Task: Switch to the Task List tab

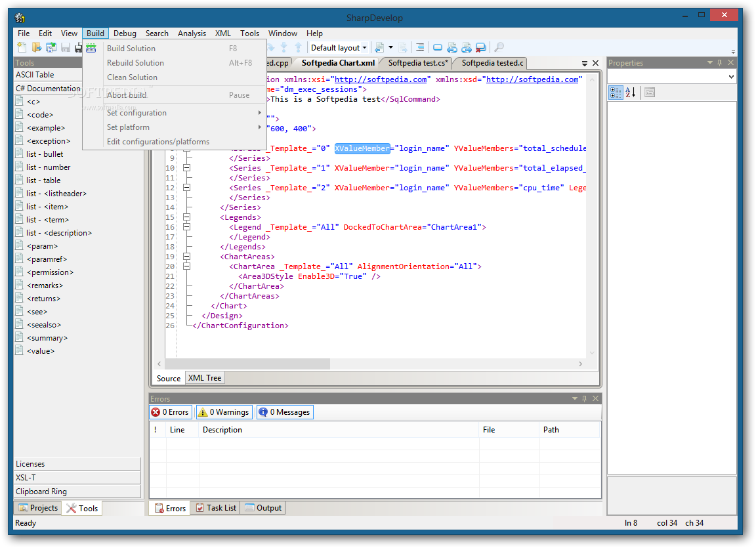Action: [x=216, y=508]
